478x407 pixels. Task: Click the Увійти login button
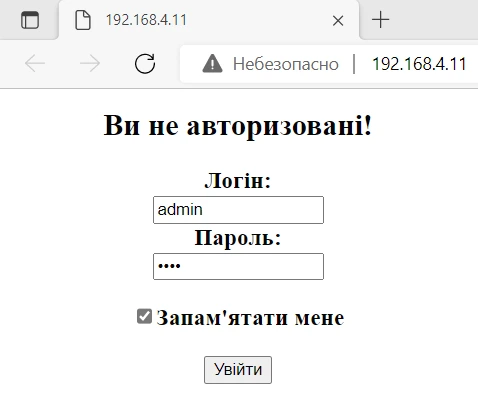coord(238,370)
